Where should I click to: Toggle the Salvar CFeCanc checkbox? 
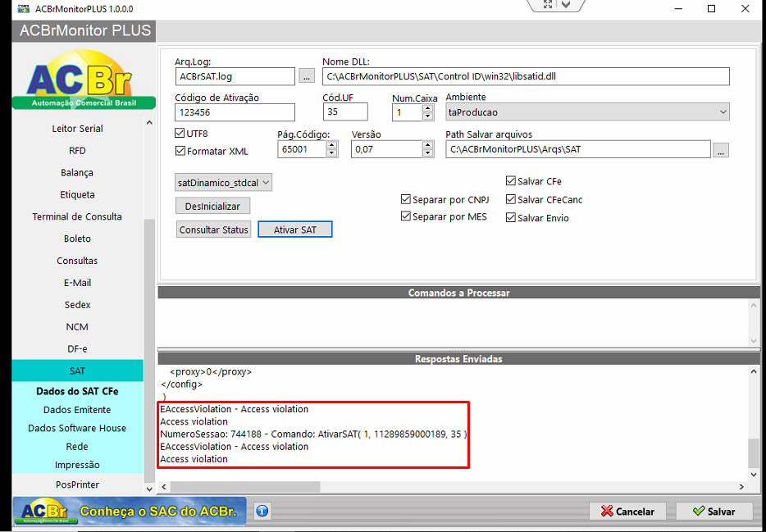511,200
